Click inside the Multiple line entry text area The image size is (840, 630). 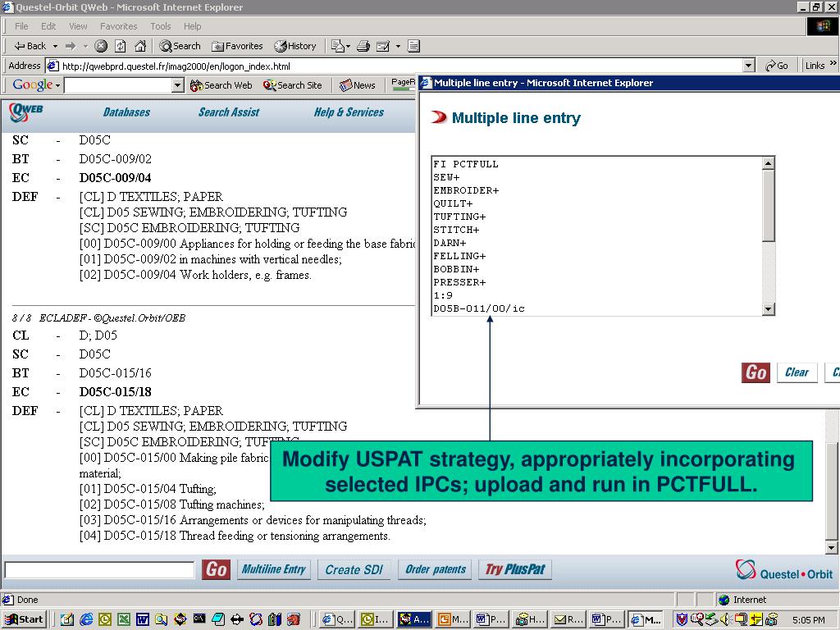coord(597,236)
